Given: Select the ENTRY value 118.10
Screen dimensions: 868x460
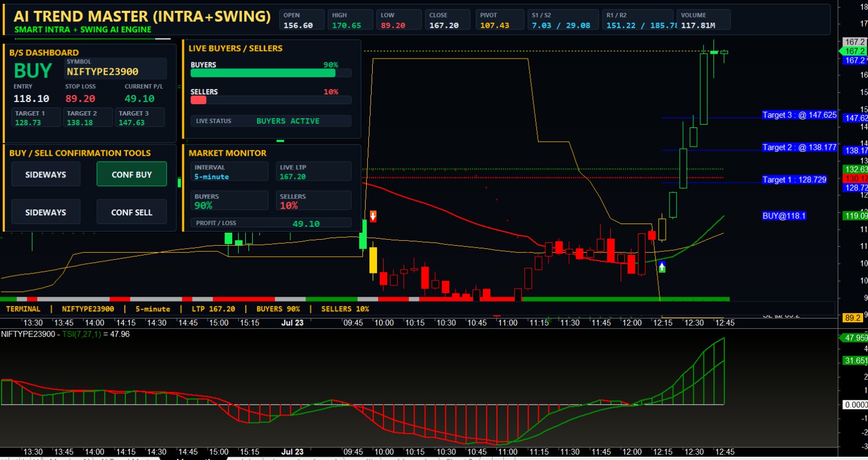Looking at the screenshot, I should [x=31, y=99].
